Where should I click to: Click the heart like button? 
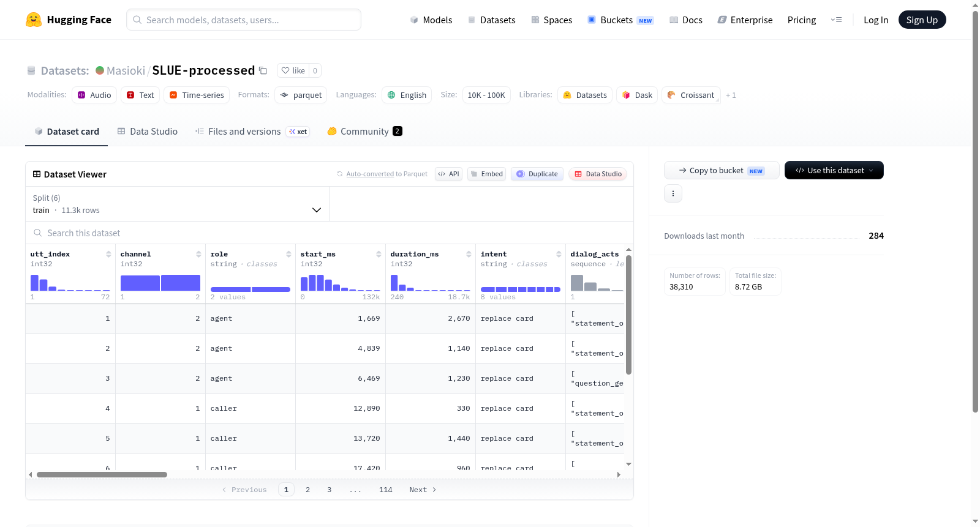[x=293, y=70]
